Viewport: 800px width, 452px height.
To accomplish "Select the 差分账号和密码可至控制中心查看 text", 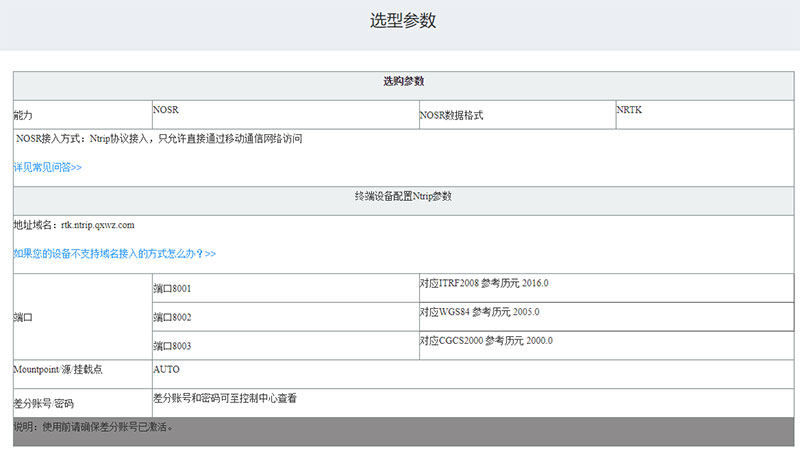I will [x=224, y=398].
